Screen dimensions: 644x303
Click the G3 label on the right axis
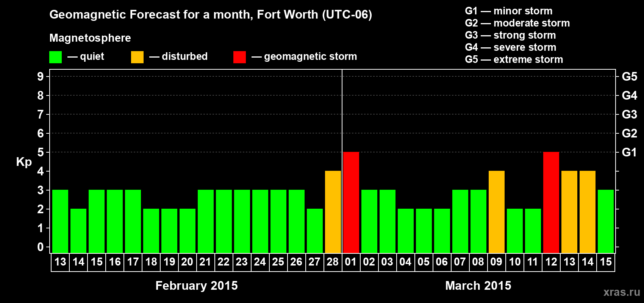click(630, 114)
